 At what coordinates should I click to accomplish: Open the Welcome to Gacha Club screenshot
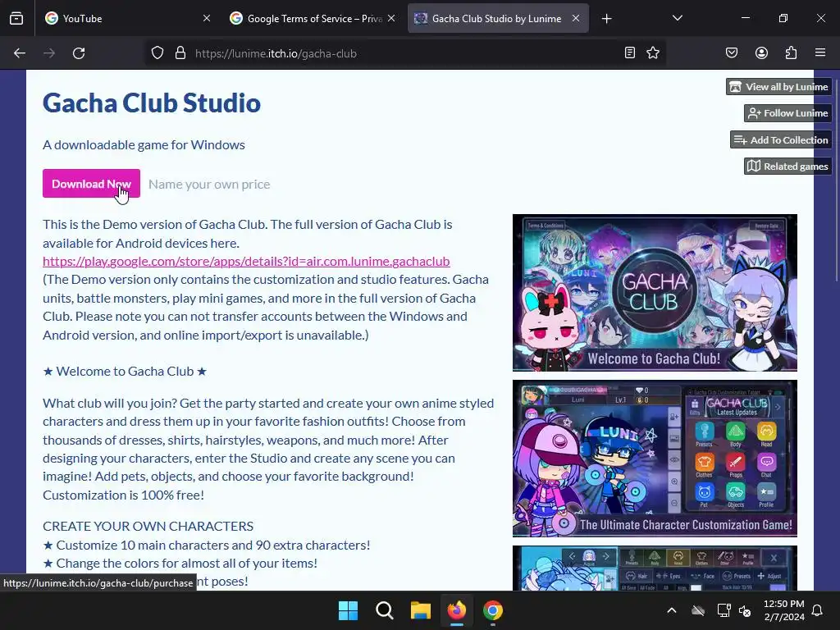point(655,293)
